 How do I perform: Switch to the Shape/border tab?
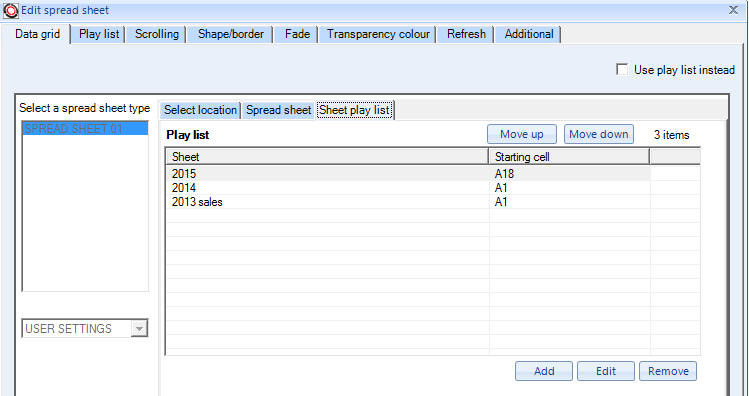[x=231, y=34]
